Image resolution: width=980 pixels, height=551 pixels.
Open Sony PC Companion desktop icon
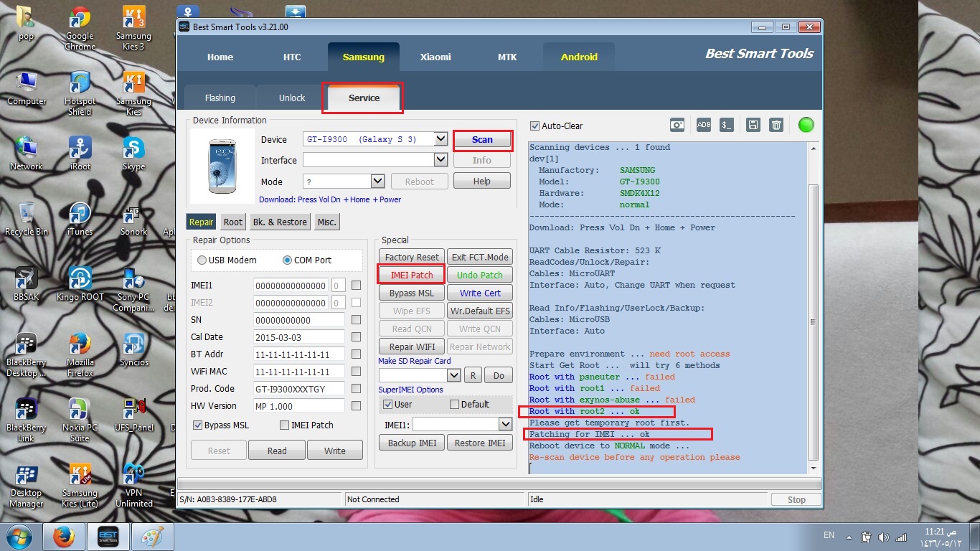point(133,290)
